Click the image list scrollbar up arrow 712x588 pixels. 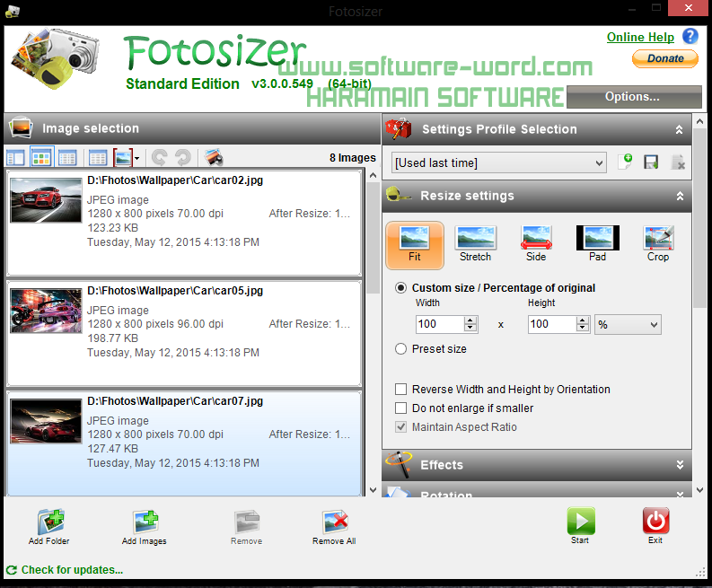(373, 176)
